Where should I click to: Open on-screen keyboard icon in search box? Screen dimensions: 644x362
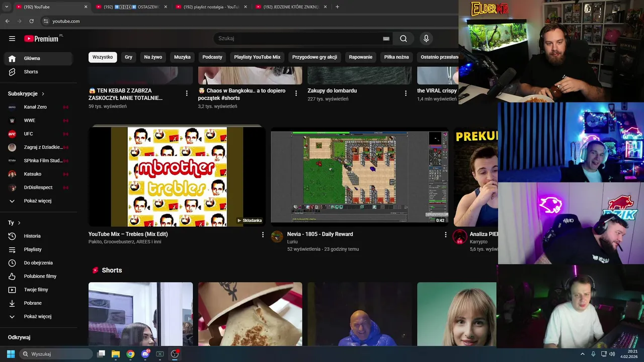pos(386,39)
